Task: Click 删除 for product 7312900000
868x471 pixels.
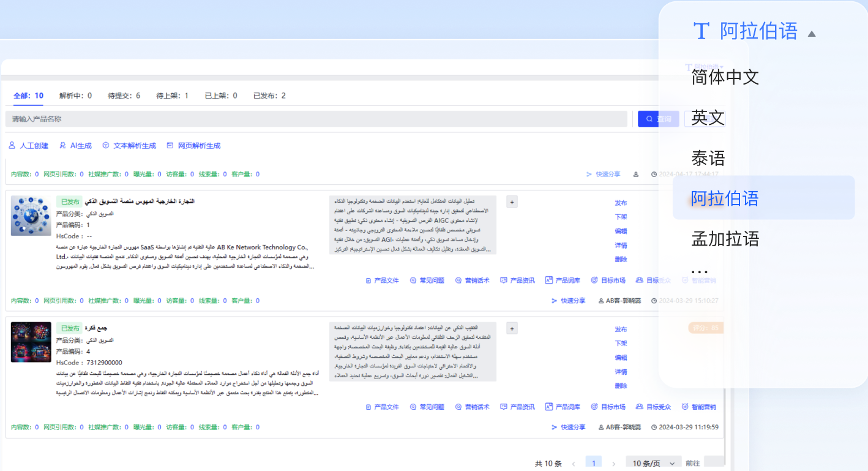Action: point(621,386)
